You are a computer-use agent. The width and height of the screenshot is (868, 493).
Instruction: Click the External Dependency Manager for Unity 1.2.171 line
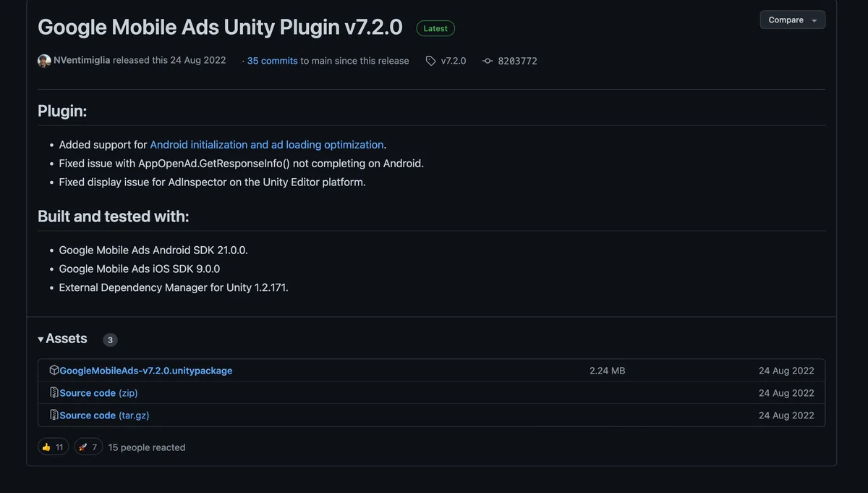(174, 287)
